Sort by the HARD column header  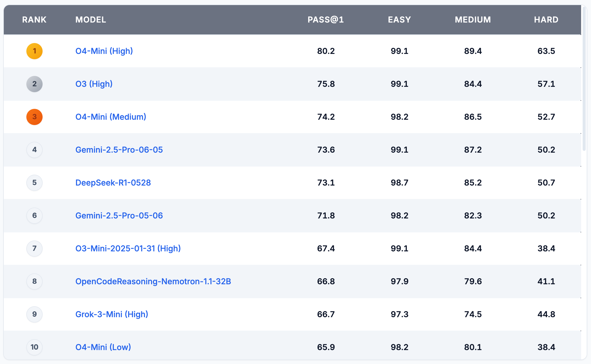click(x=546, y=20)
